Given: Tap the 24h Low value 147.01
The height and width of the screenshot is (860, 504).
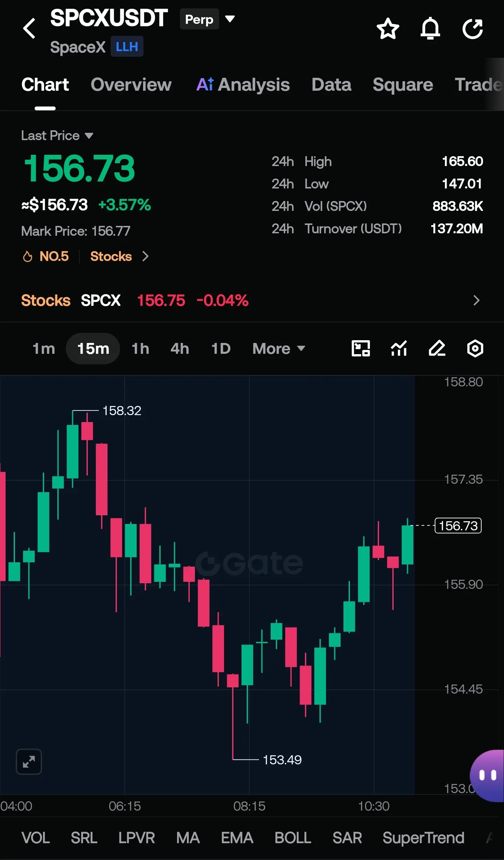Looking at the screenshot, I should click(462, 184).
